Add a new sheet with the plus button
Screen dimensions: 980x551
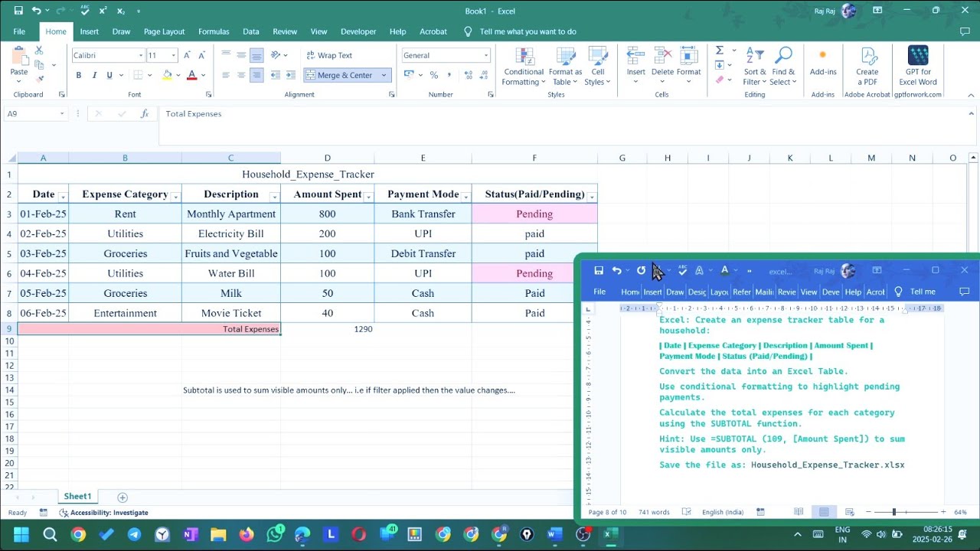[x=122, y=497]
